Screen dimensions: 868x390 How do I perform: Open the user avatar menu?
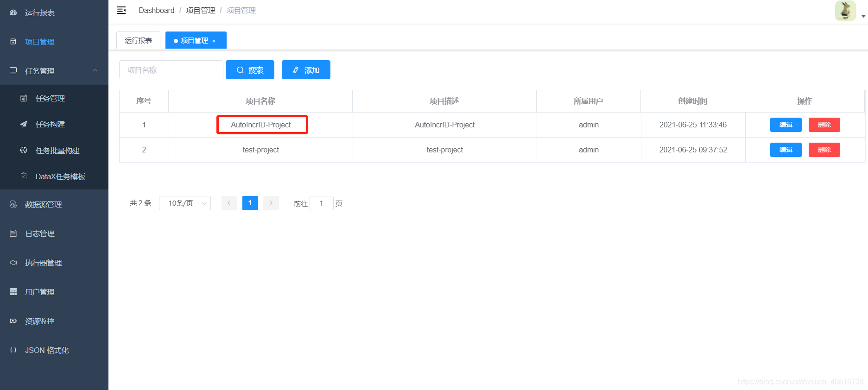coord(845,11)
